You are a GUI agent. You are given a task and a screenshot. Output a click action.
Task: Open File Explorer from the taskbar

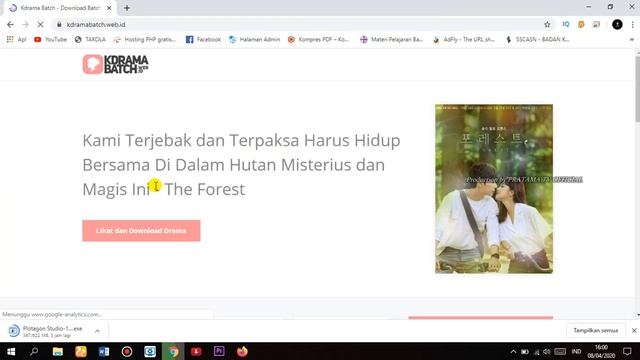click(x=58, y=351)
